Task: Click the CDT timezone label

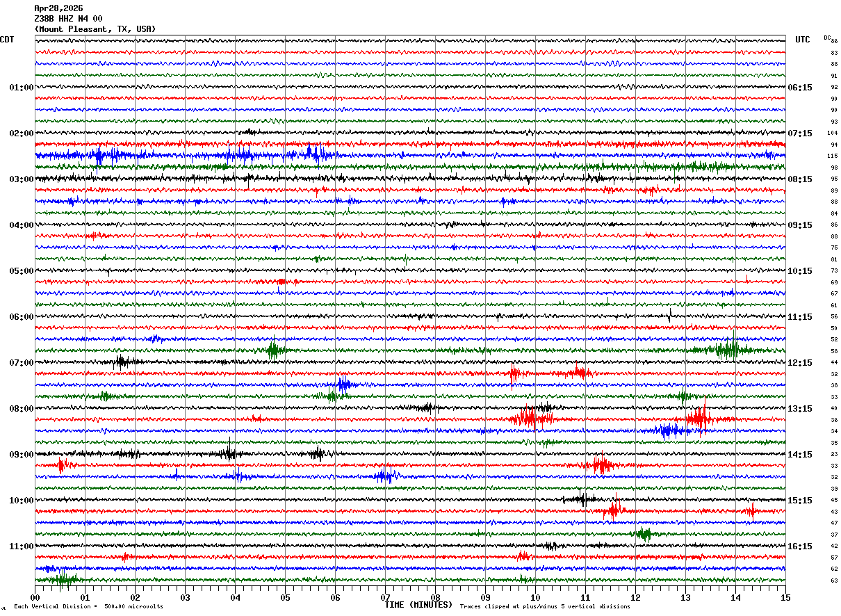Action: pyautogui.click(x=7, y=40)
